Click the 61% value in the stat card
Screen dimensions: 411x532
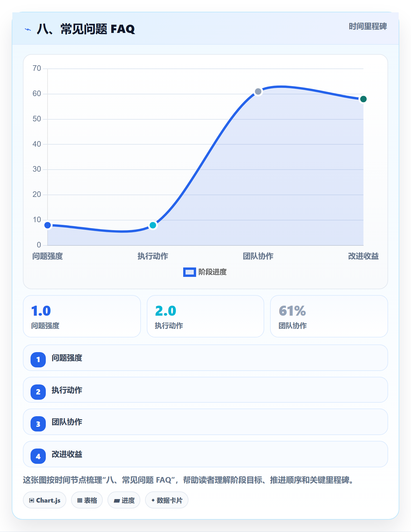point(292,311)
